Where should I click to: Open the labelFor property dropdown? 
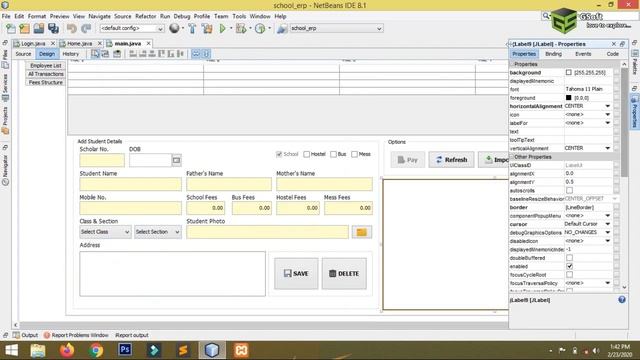[x=608, y=123]
